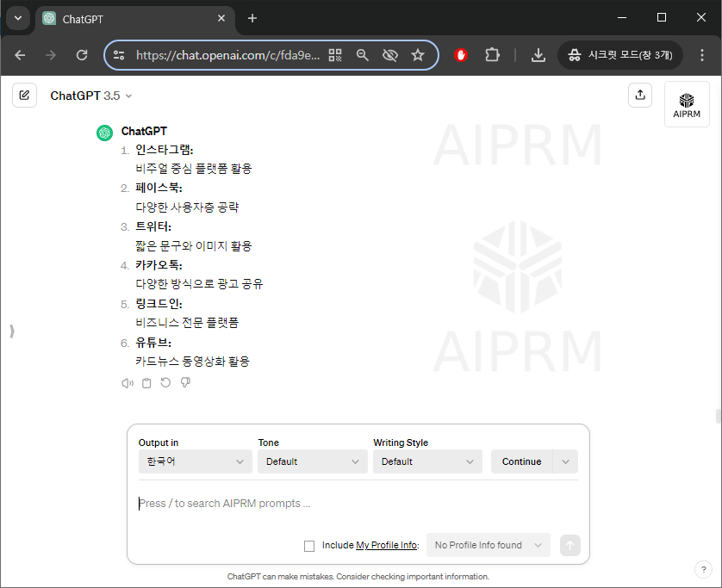722x588 pixels.
Task: Click the share conversation icon
Action: [640, 96]
